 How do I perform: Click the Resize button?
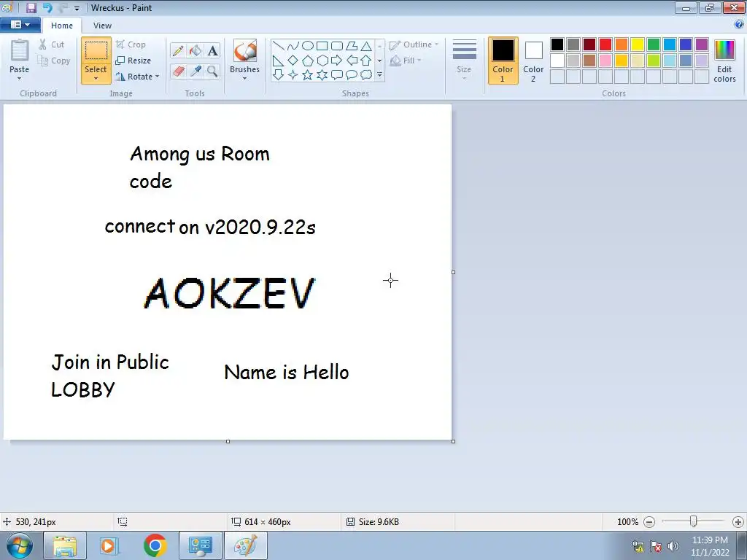[133, 61]
